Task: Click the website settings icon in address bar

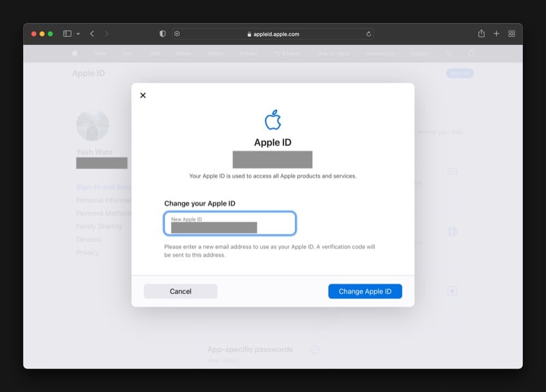Action: pos(177,33)
